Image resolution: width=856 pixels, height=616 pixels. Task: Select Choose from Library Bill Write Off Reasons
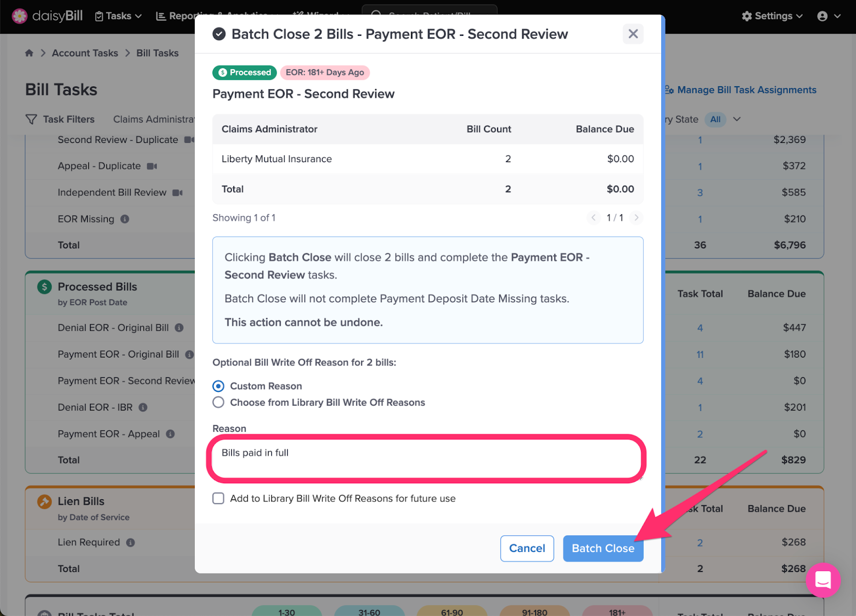[218, 402]
